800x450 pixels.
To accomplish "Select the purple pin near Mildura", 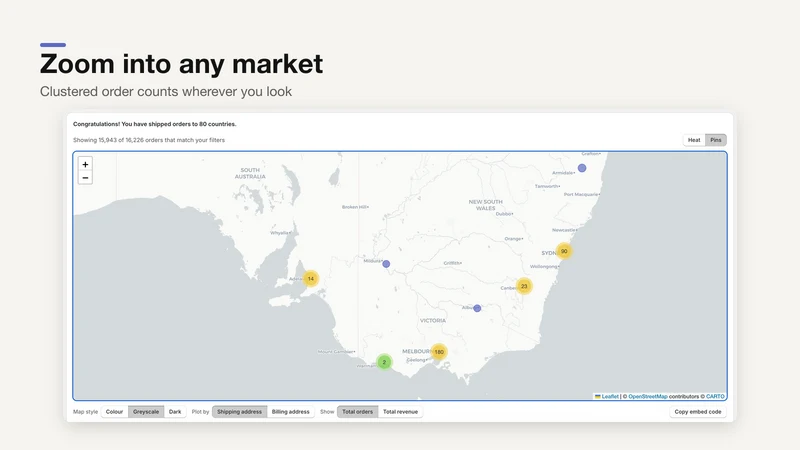I will [x=386, y=264].
